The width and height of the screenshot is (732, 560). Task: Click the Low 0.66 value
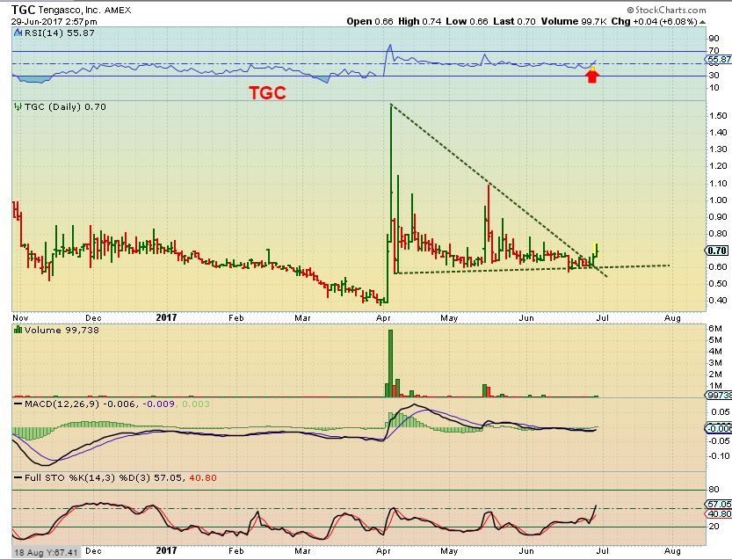pos(467,21)
